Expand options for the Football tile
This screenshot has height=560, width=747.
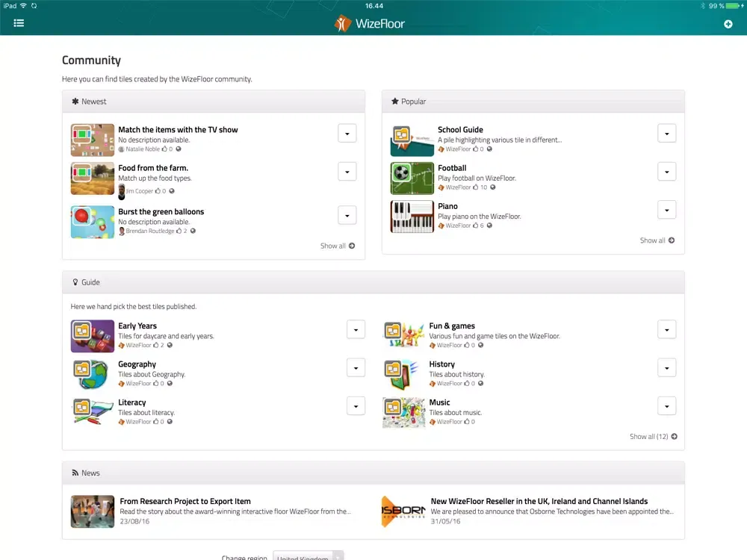pyautogui.click(x=667, y=172)
